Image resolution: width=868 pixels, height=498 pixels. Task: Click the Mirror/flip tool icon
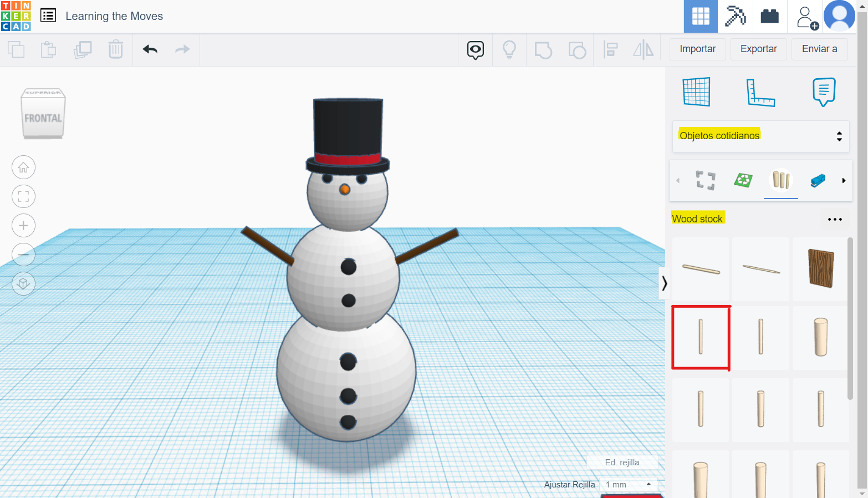coord(644,50)
